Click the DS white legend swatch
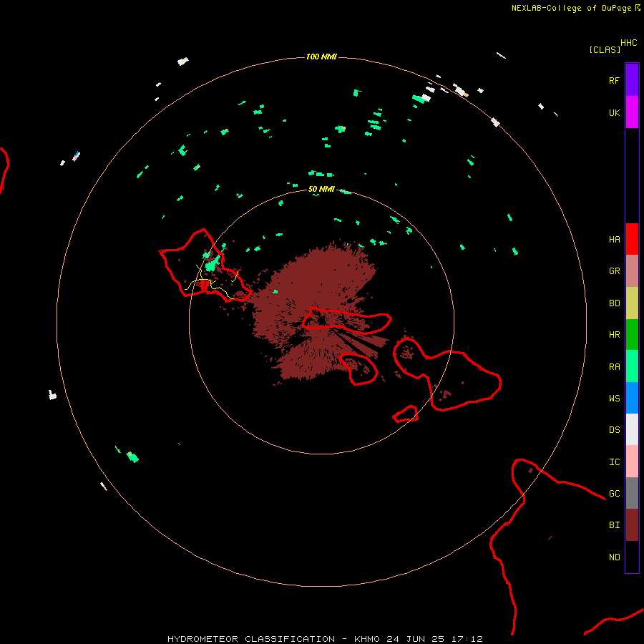644x644 pixels. tap(632, 429)
